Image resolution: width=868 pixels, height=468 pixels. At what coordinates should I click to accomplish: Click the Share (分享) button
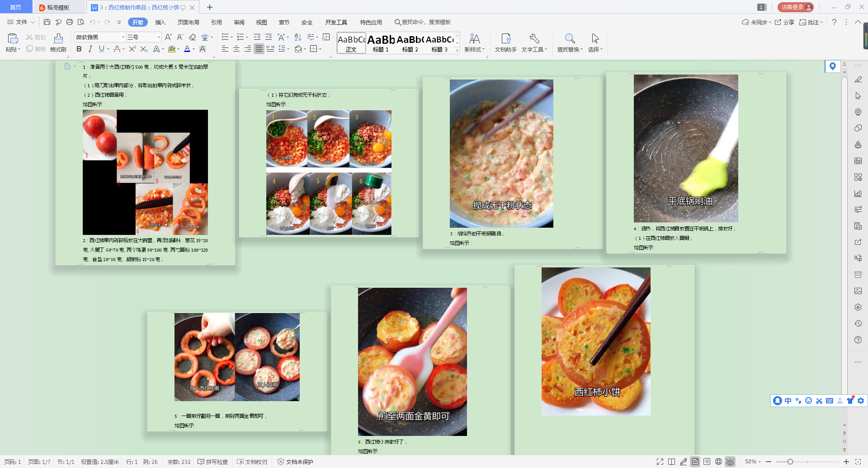coord(784,22)
